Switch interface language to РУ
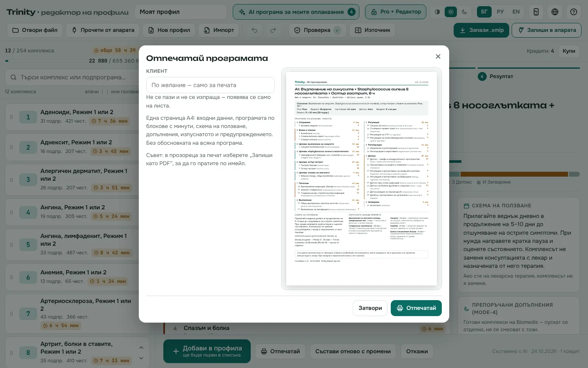The image size is (588, 368). pyautogui.click(x=500, y=12)
